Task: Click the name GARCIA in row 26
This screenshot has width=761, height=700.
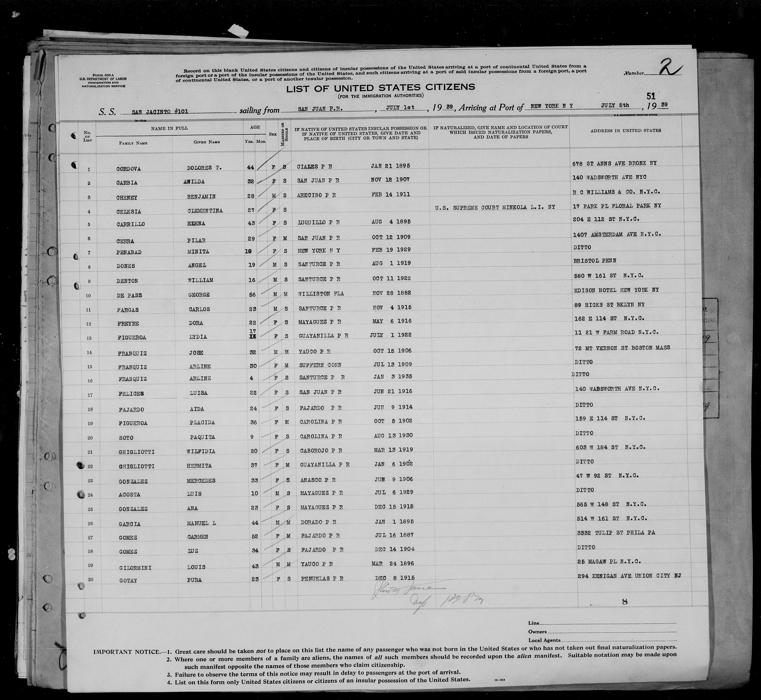Action: 130,524
